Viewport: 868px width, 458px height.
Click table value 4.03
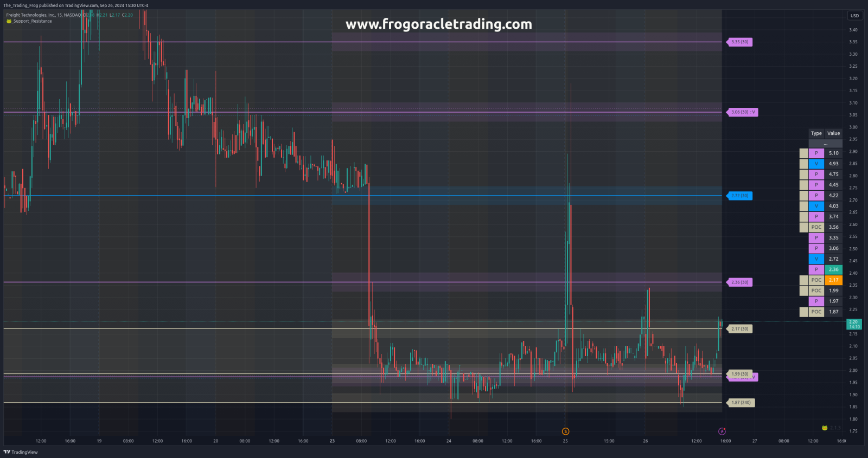coord(834,206)
